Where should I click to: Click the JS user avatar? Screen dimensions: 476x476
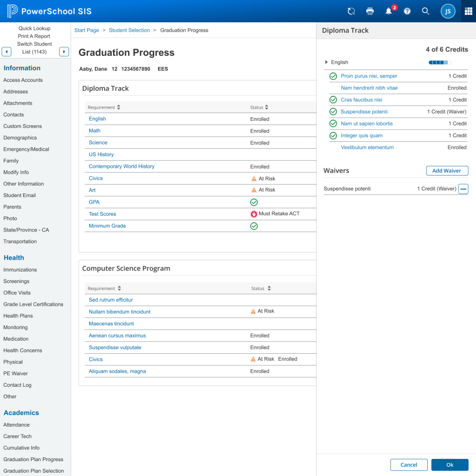(x=448, y=11)
